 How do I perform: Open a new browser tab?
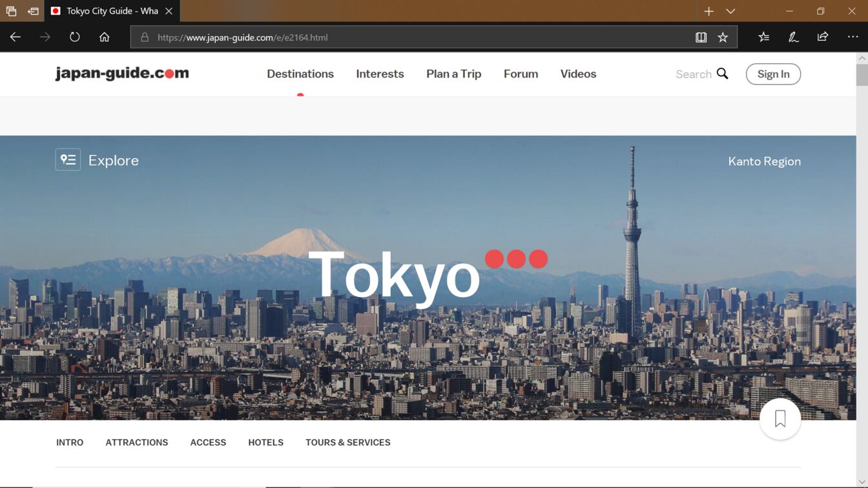click(x=708, y=11)
